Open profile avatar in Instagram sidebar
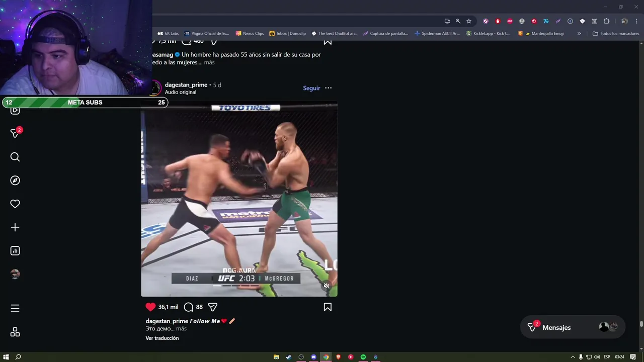The image size is (644, 362). pyautogui.click(x=15, y=274)
